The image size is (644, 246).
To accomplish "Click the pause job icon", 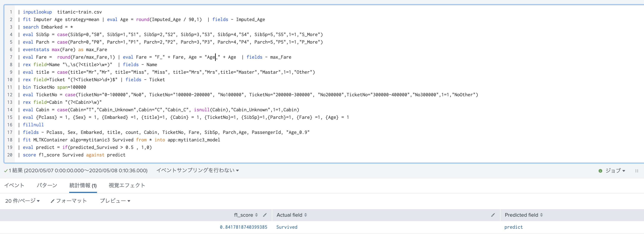I will pyautogui.click(x=636, y=171).
